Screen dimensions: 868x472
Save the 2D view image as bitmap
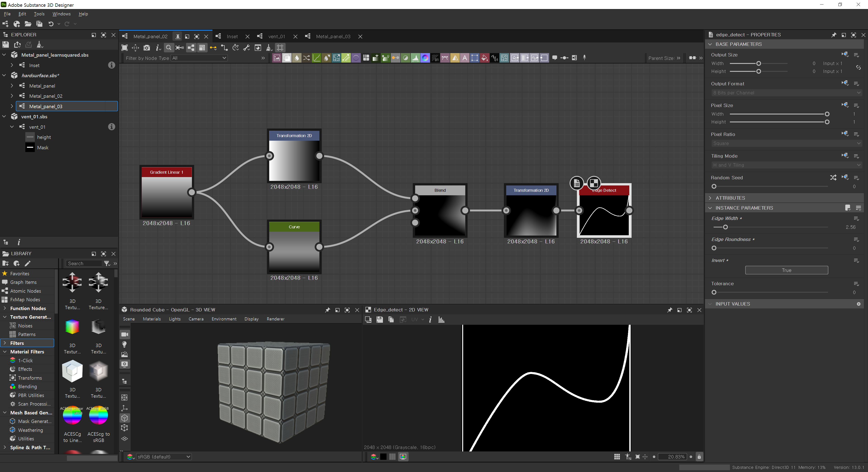click(x=380, y=320)
